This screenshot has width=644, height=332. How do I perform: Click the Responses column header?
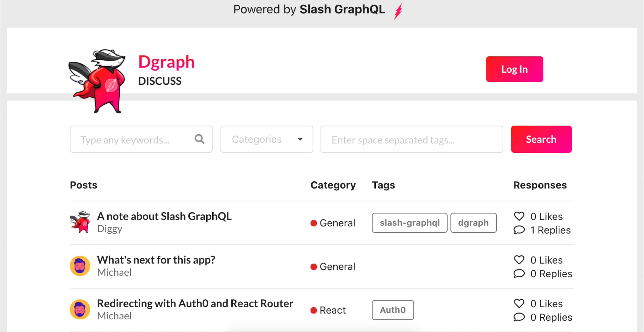[540, 185]
